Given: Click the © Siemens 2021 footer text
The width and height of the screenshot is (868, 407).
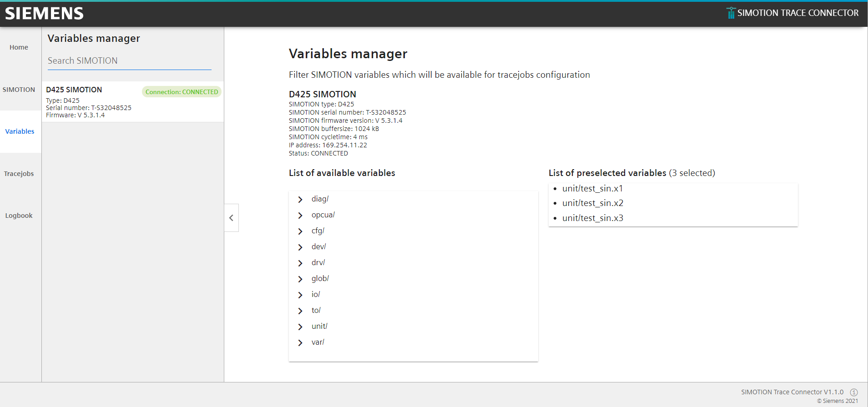Looking at the screenshot, I should (x=838, y=401).
